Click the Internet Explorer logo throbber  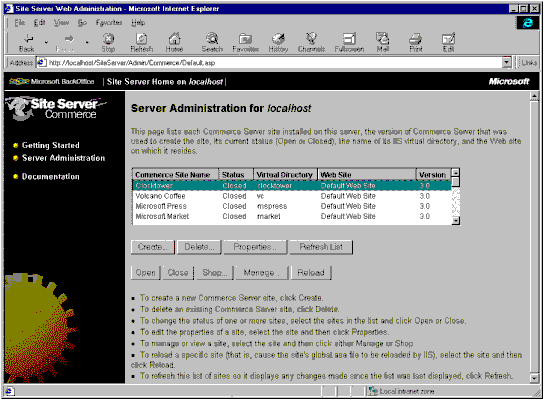tap(528, 23)
